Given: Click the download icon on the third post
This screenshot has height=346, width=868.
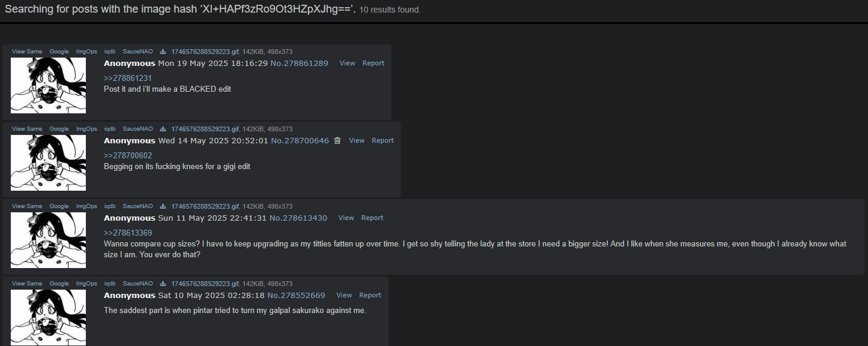Looking at the screenshot, I should click(163, 206).
